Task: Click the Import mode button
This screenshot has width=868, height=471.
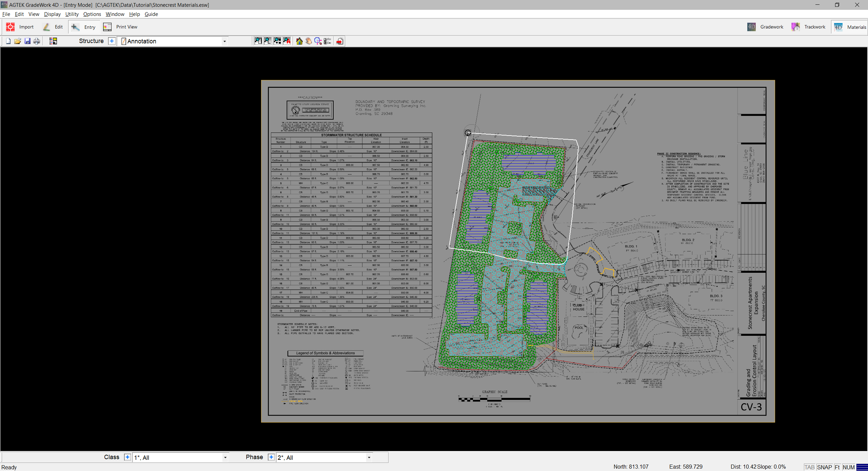Action: coord(20,27)
